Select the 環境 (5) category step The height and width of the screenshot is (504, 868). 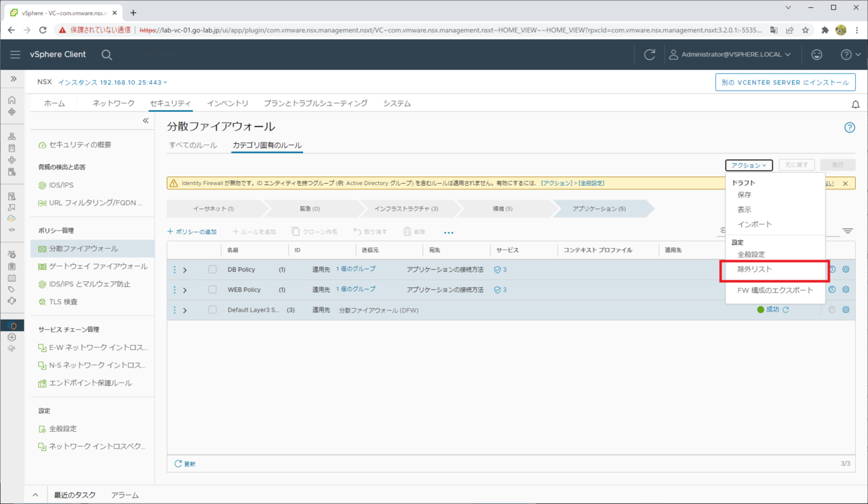tap(503, 209)
